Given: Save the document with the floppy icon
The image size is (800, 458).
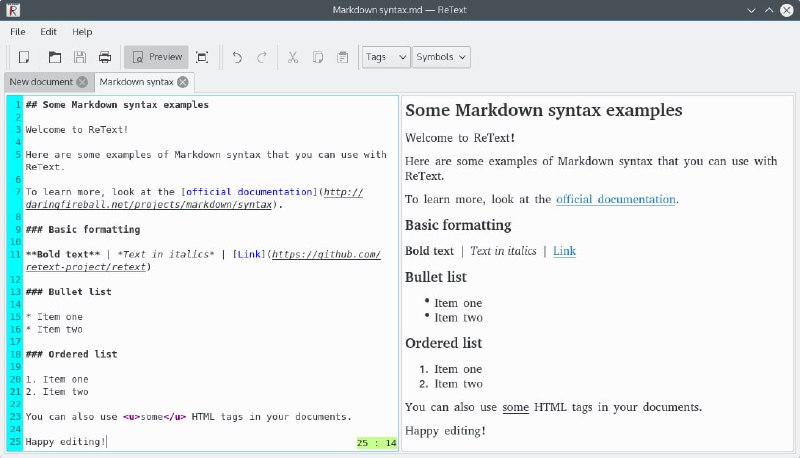Looking at the screenshot, I should point(80,57).
